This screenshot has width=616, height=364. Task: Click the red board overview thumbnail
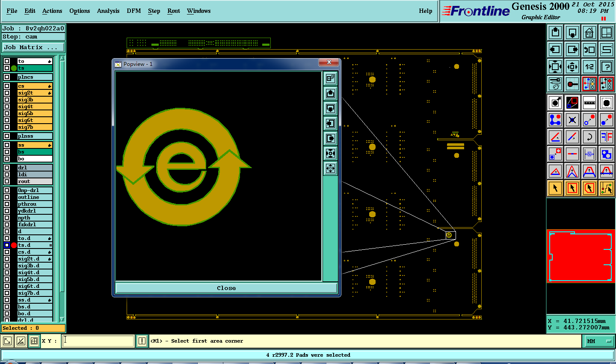click(581, 256)
